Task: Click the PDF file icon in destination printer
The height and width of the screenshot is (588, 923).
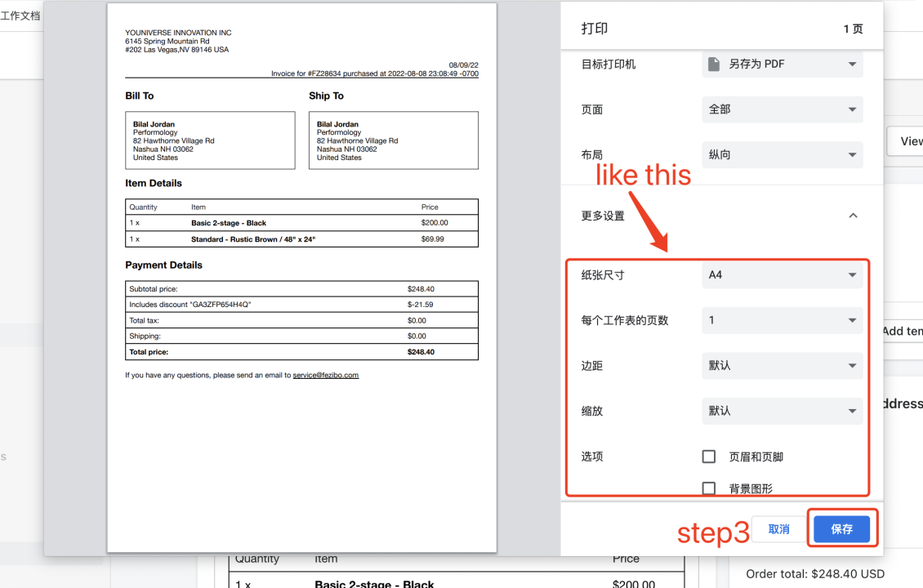Action: coord(714,64)
